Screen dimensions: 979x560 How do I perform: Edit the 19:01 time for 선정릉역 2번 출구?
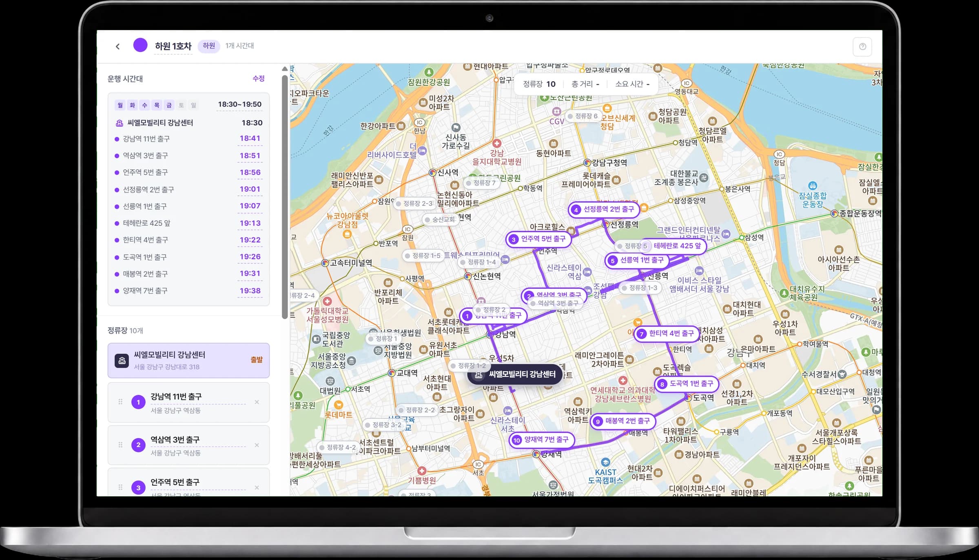tap(250, 189)
